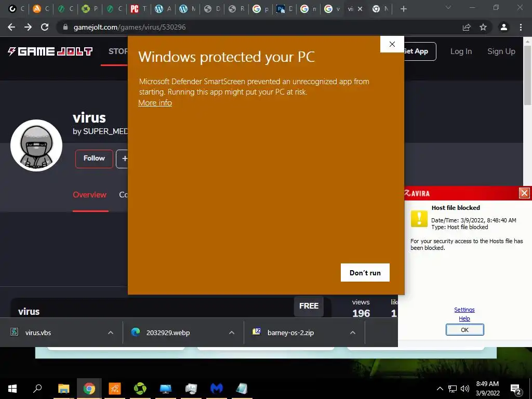
Task: Open the Store menu item on Game Jolt
Action: pos(118,51)
